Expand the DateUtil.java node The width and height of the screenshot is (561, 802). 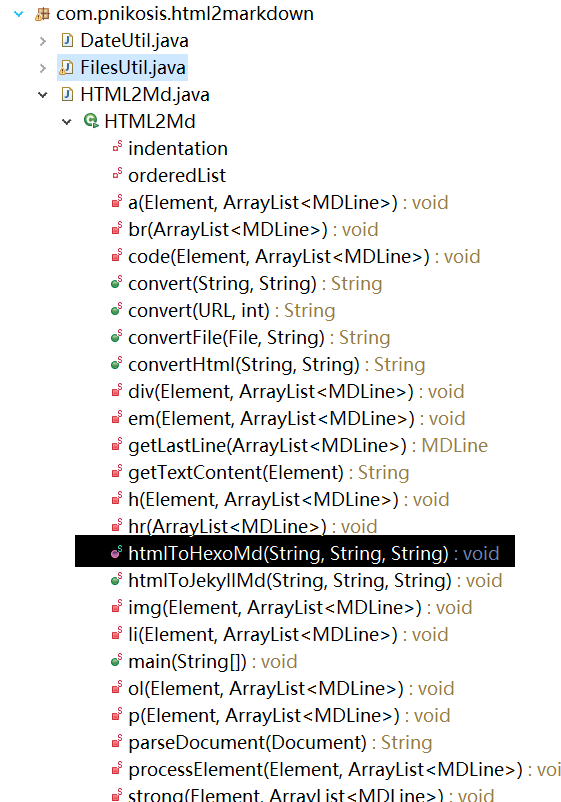43,41
